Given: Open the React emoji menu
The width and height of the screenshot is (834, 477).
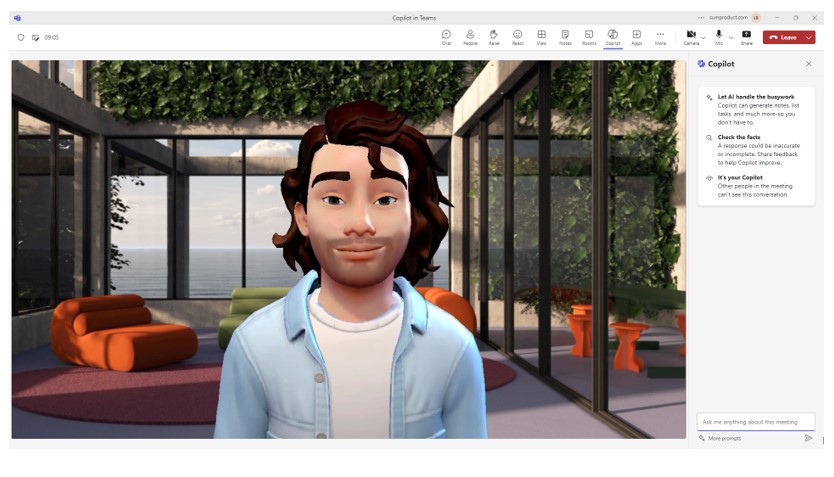Looking at the screenshot, I should (518, 36).
